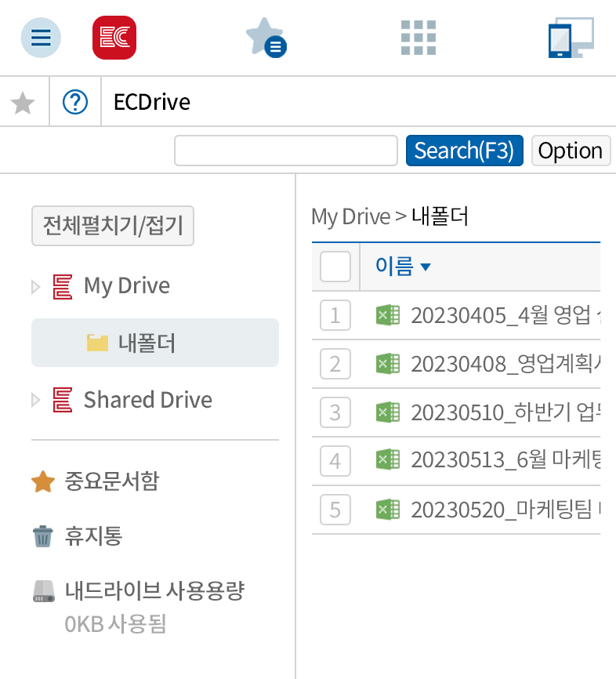616x679 pixels.
Task: Select the 내폴더 folder in tree
Action: click(x=155, y=343)
